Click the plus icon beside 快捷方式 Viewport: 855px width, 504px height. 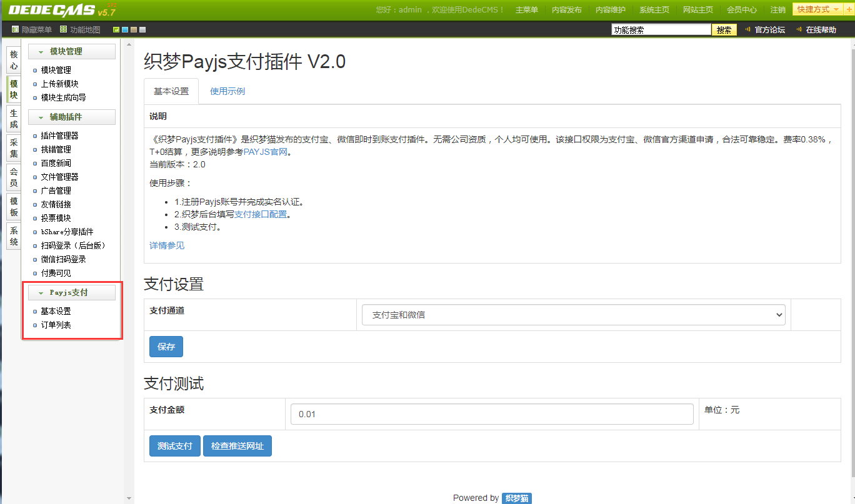tap(849, 9)
